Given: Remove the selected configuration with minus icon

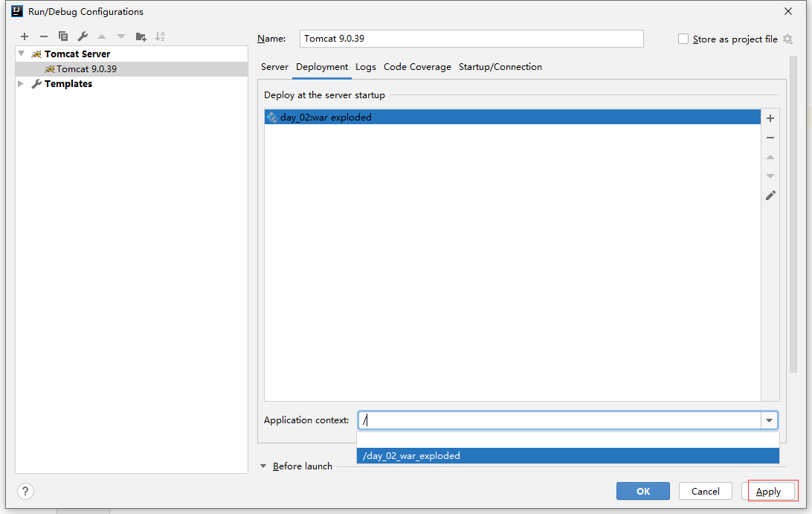Looking at the screenshot, I should pyautogui.click(x=43, y=36).
